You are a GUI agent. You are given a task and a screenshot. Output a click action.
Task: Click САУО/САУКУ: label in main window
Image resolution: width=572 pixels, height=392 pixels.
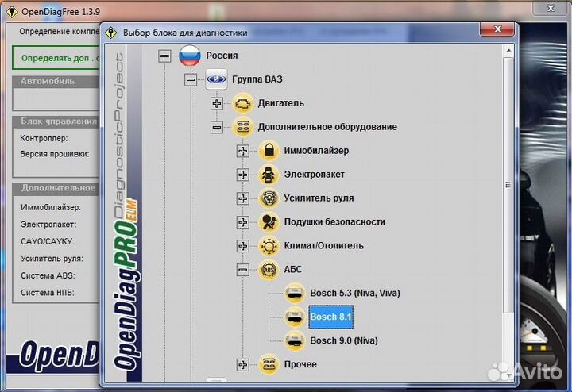coord(48,241)
